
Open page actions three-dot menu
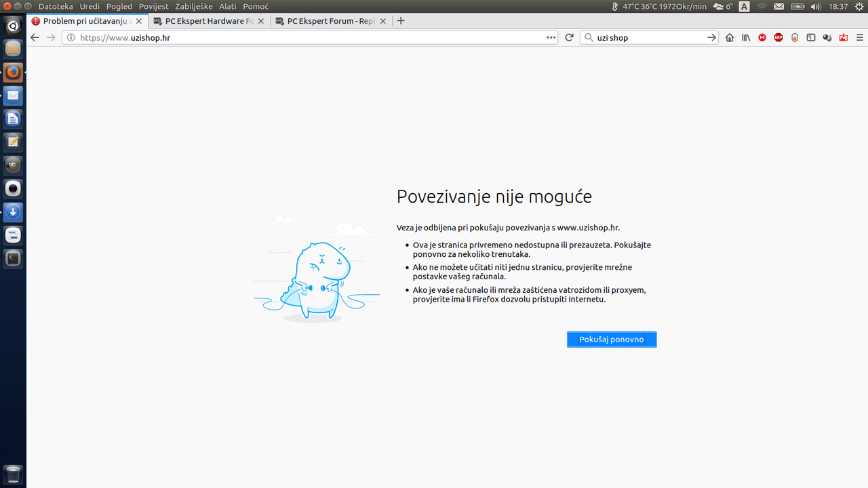coord(551,38)
